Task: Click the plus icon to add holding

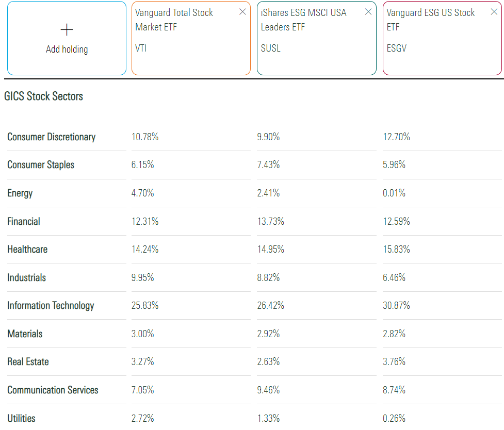Action: coord(67,30)
